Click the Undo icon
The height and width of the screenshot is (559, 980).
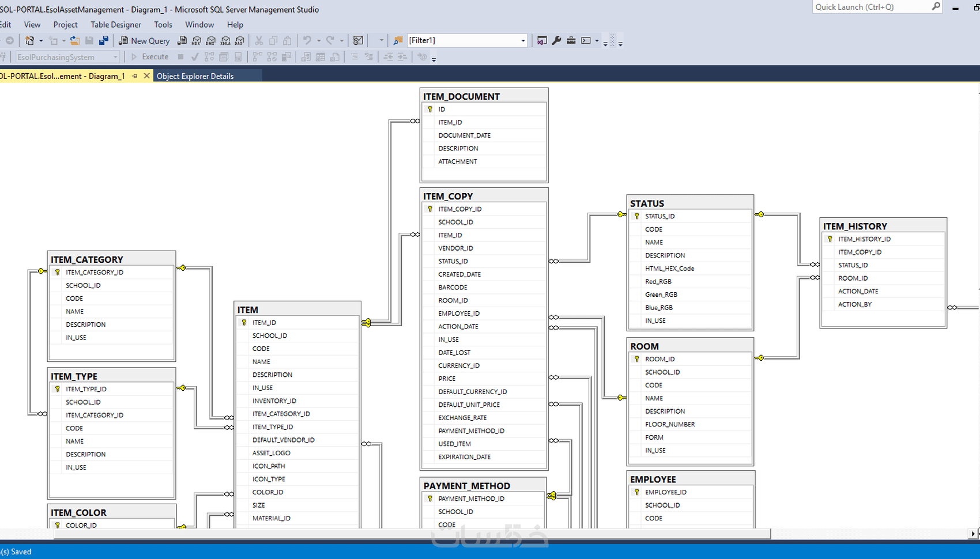pos(306,40)
